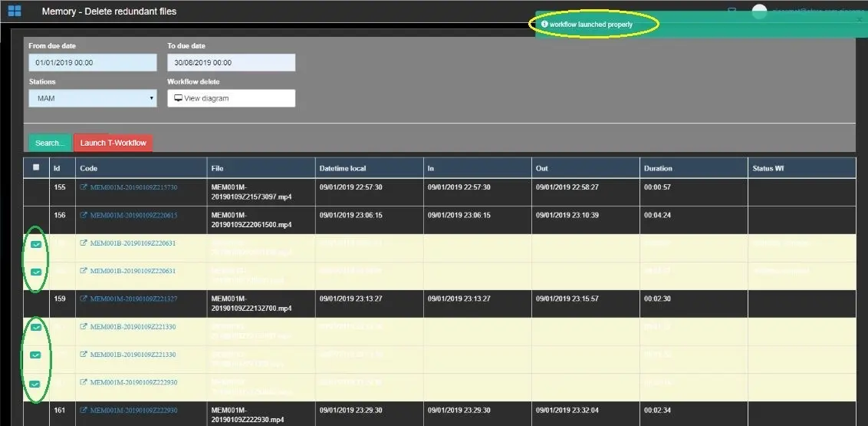Click the info icon in the workflow notification
This screenshot has width=868, height=426.
point(544,25)
